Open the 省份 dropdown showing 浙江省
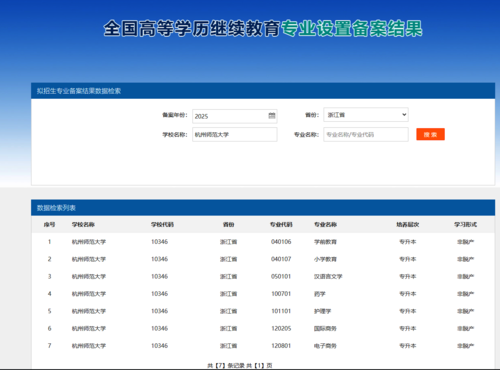This screenshot has height=370, width=500. [366, 115]
